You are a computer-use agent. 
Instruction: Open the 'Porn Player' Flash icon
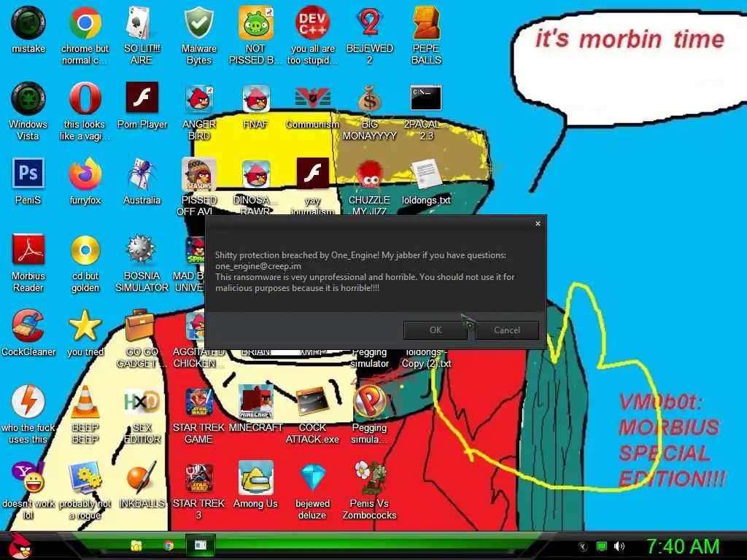coord(142,98)
